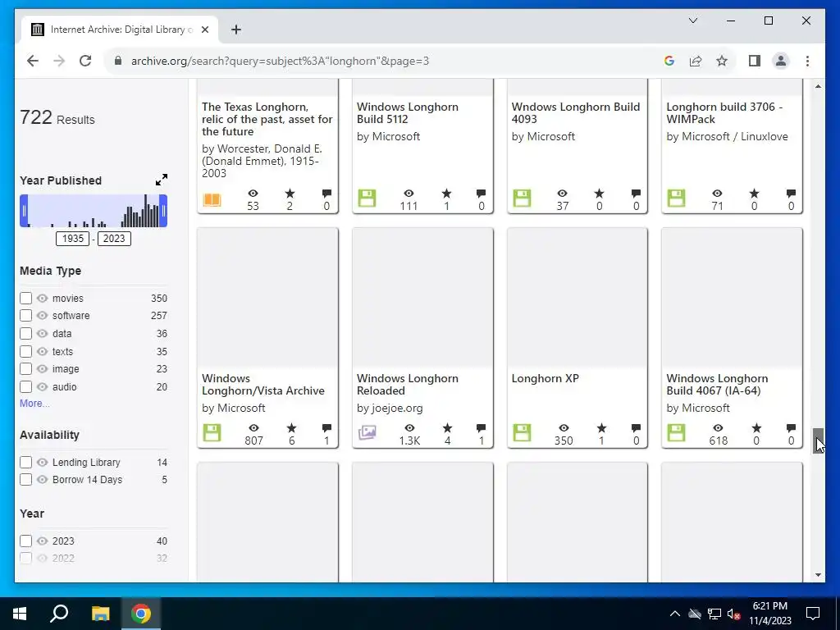Viewport: 840px width, 630px height.
Task: Click reviews comment icon on Longhorn Reloaded card
Action: (x=481, y=427)
